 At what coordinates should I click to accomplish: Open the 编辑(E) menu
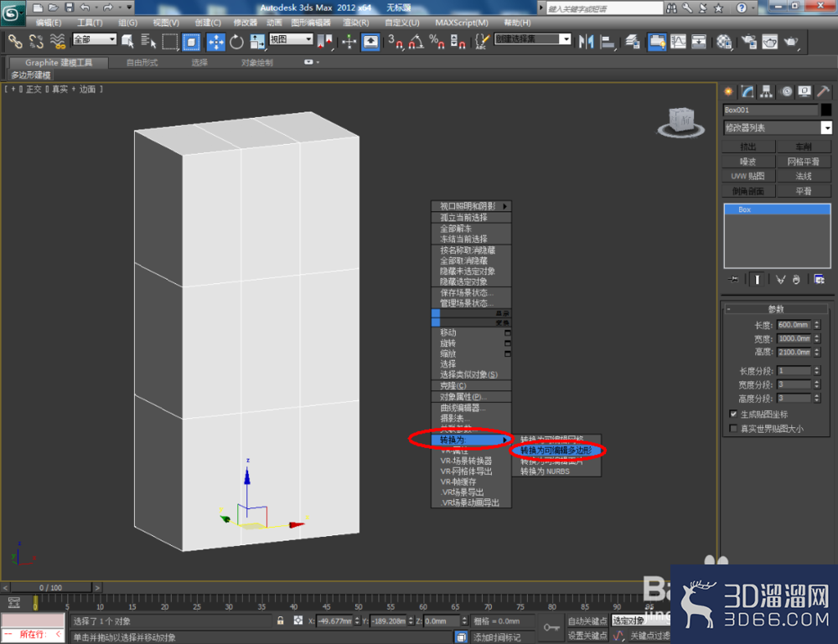pyautogui.click(x=48, y=23)
